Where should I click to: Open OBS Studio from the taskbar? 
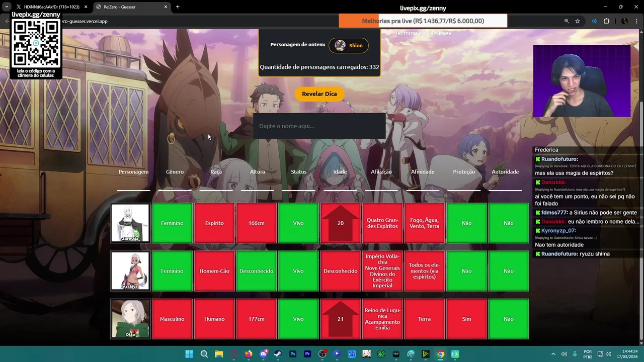(x=322, y=354)
